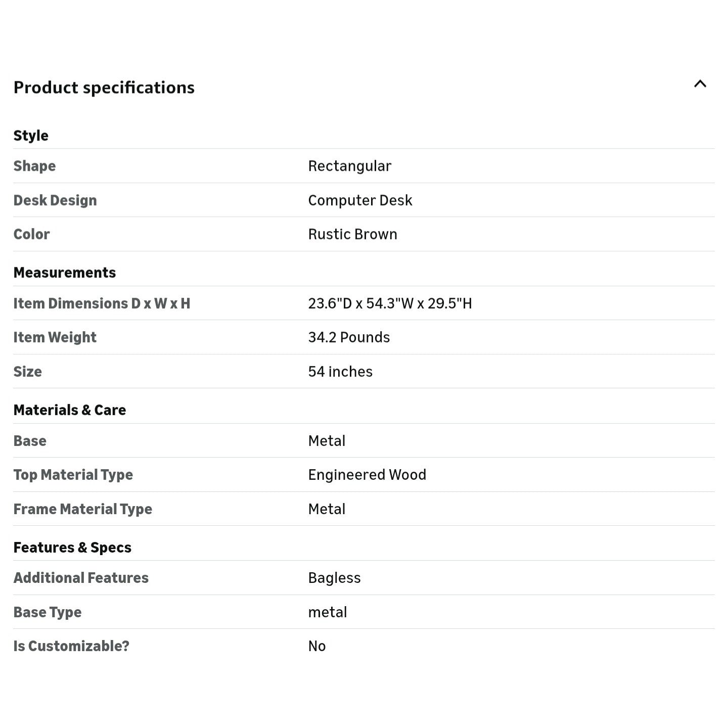Click the Rustic Brown color value
Image resolution: width=728 pixels, height=728 pixels.
point(353,234)
